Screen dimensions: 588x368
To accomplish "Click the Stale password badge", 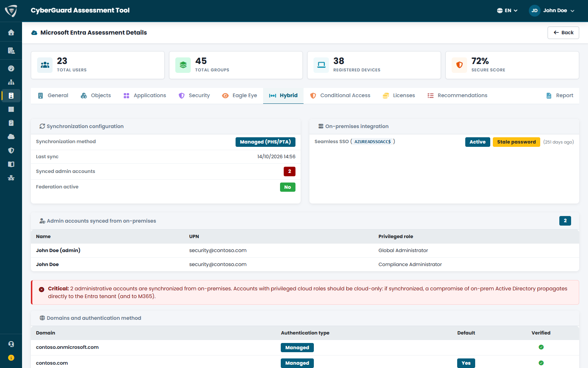I will coord(516,142).
